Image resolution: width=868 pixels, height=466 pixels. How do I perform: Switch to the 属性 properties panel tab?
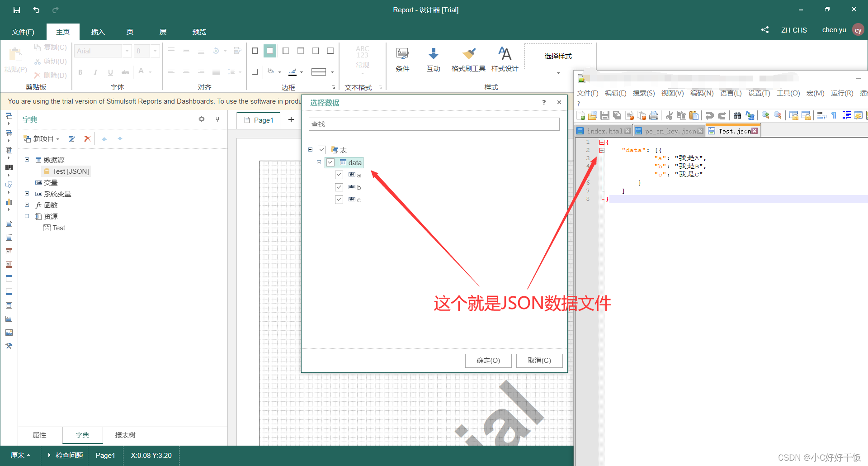click(40, 435)
